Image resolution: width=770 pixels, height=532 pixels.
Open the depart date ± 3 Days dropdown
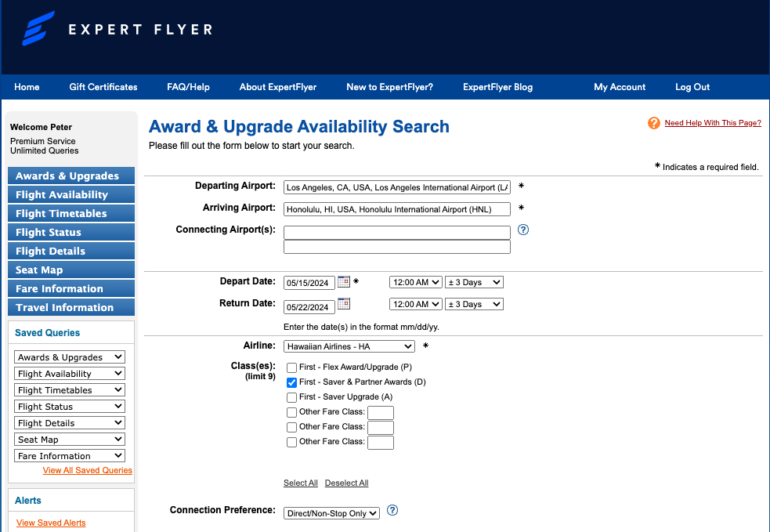[473, 282]
